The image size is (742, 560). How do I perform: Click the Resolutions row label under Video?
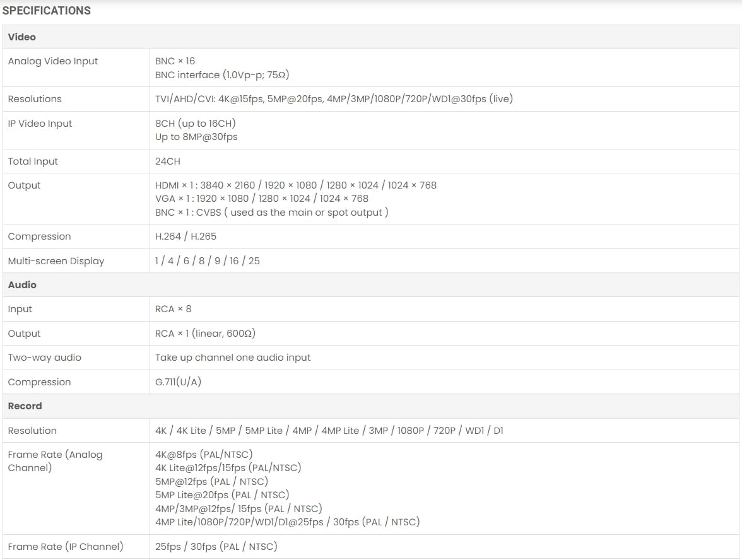coord(35,99)
